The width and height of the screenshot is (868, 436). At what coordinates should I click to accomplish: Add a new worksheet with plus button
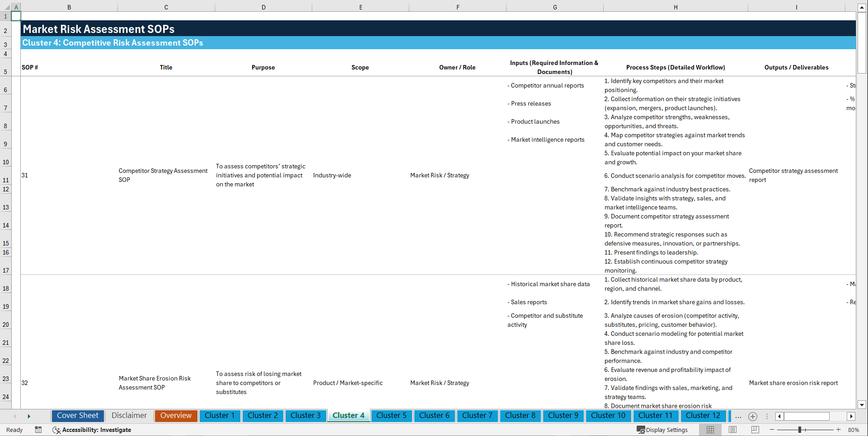752,417
